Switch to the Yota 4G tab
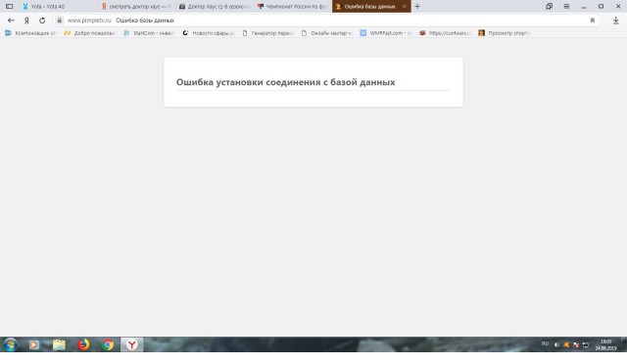627x364 pixels. click(x=58, y=7)
